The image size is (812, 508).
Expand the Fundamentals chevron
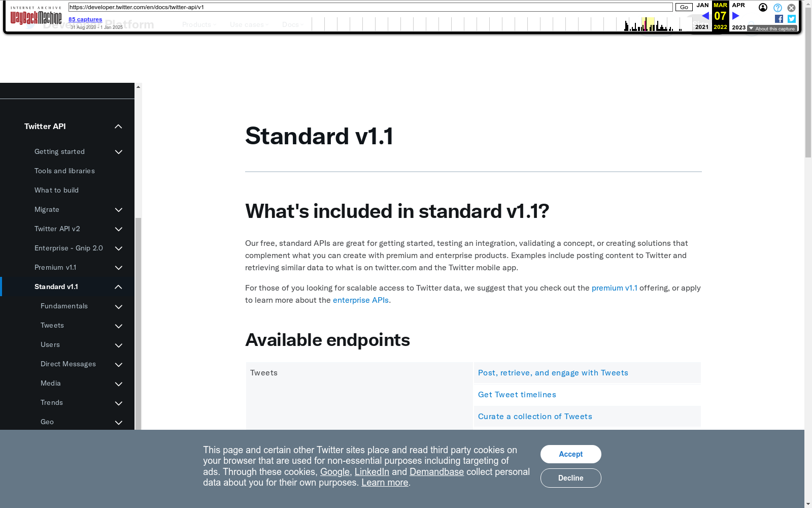[119, 306]
